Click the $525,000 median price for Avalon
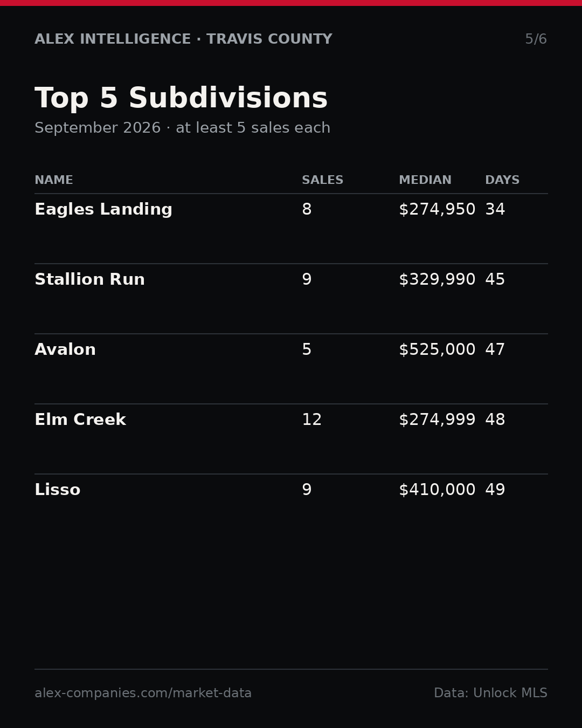Screen dimensions: 582x728 point(437,350)
